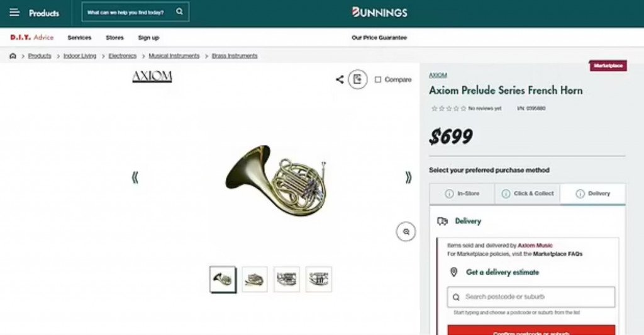
Task: Show previous product image arrow
Action: [135, 178]
